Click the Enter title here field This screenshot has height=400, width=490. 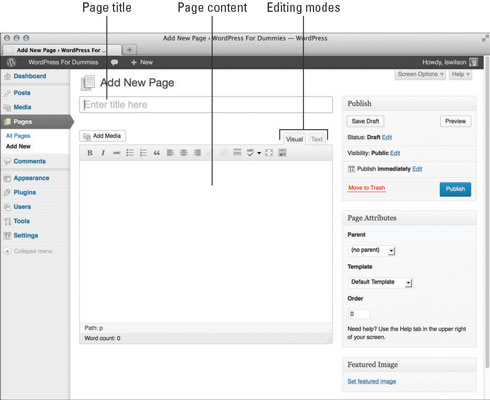[x=206, y=105]
